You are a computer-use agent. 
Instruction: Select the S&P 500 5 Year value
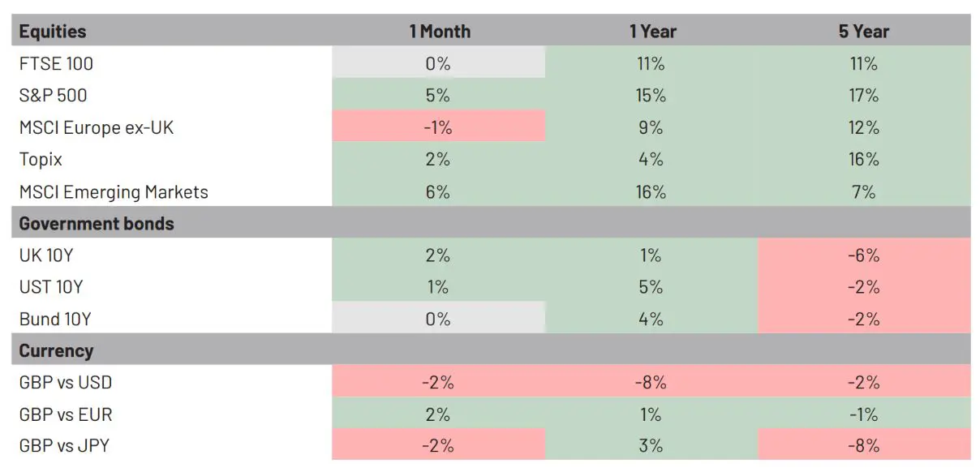864,96
